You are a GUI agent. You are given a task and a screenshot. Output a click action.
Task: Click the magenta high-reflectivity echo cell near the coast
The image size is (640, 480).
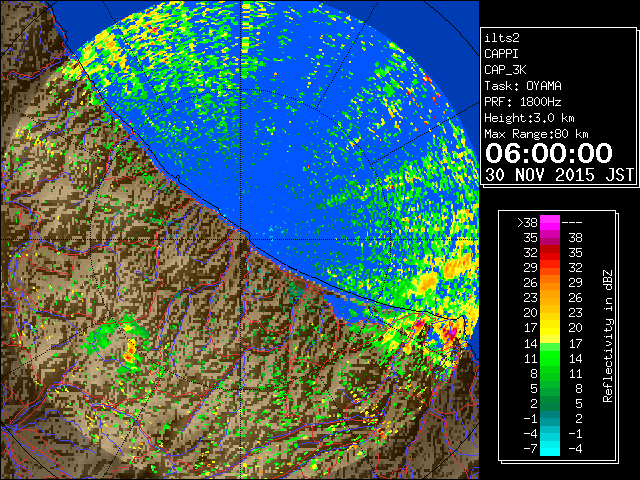451,333
